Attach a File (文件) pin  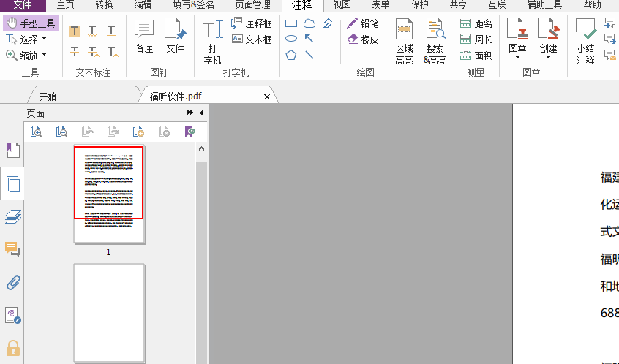[x=175, y=36]
